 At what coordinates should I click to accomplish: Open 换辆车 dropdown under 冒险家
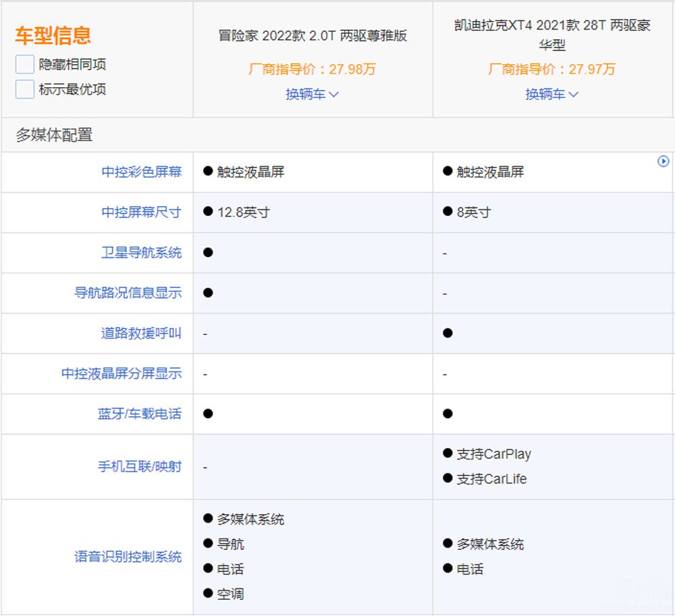click(312, 95)
